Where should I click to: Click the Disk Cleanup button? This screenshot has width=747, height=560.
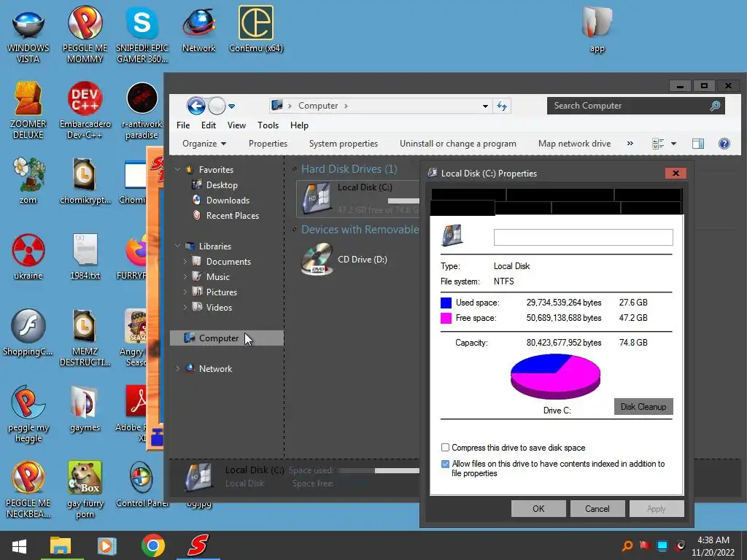tap(643, 407)
